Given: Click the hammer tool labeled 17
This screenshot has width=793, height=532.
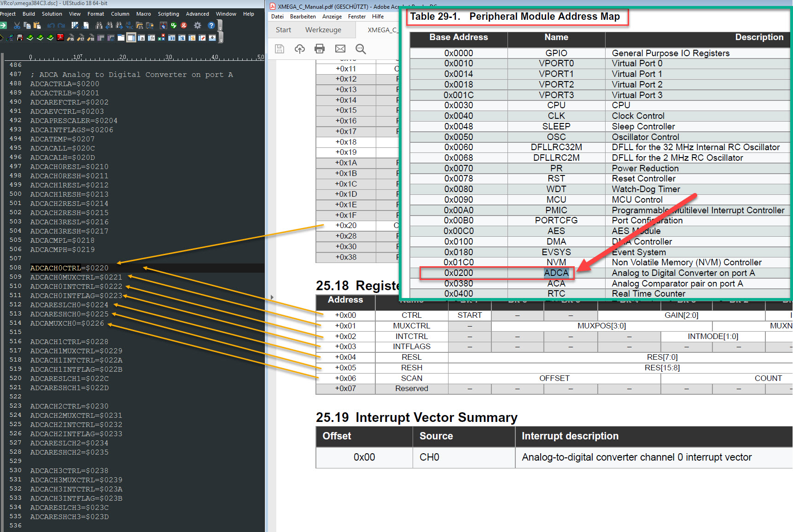Looking at the screenshot, I should coord(81,38).
